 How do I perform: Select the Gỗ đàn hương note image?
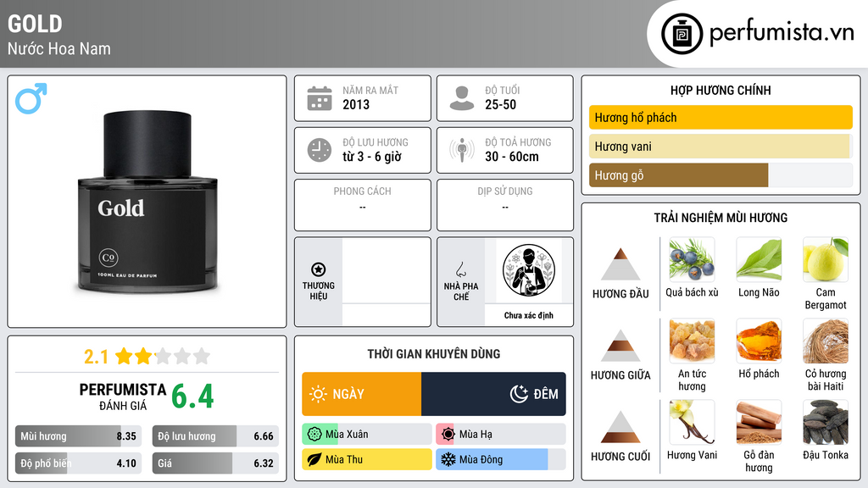[x=759, y=422]
